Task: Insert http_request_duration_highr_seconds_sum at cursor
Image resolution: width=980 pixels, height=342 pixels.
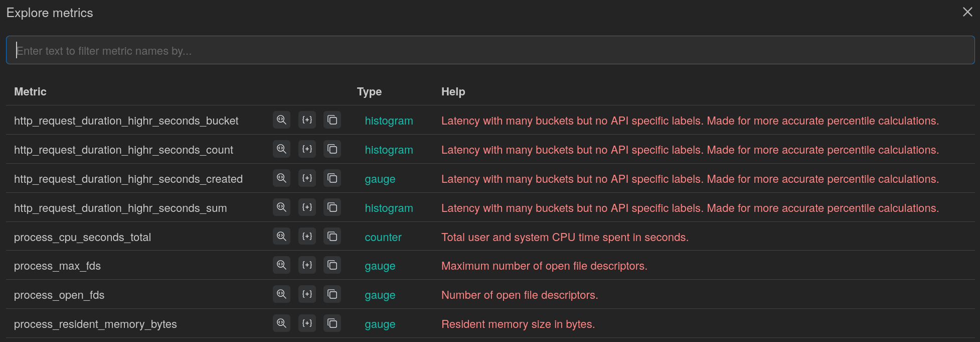Action: coord(307,207)
